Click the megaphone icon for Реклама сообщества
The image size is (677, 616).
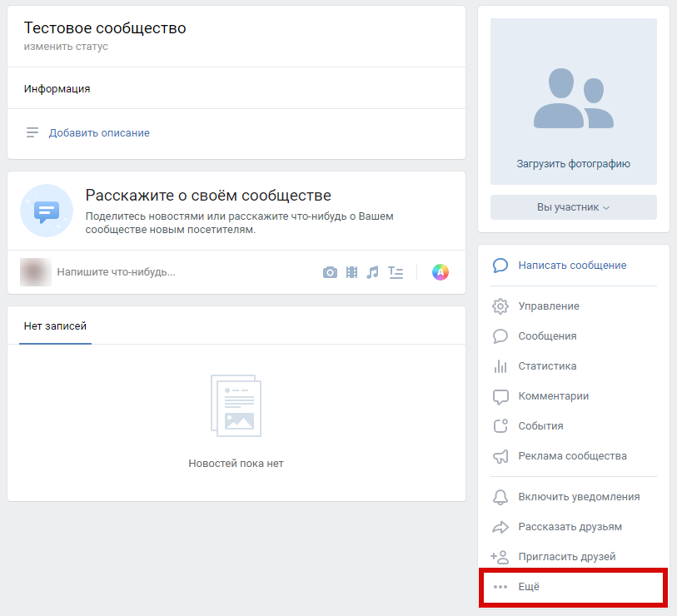pyautogui.click(x=500, y=456)
